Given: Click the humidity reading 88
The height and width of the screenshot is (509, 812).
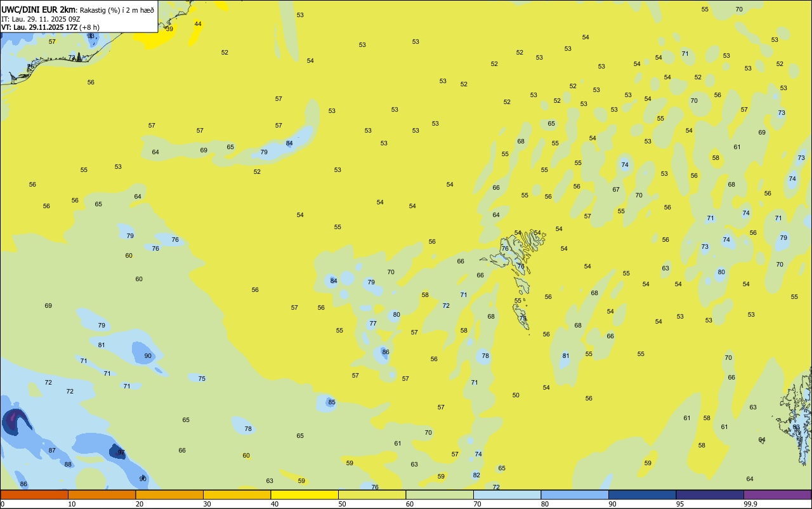Looking at the screenshot, I should tap(68, 465).
